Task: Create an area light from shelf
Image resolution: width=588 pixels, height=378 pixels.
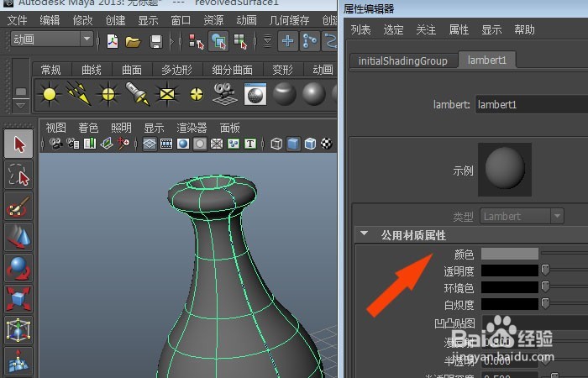Action: 167,94
